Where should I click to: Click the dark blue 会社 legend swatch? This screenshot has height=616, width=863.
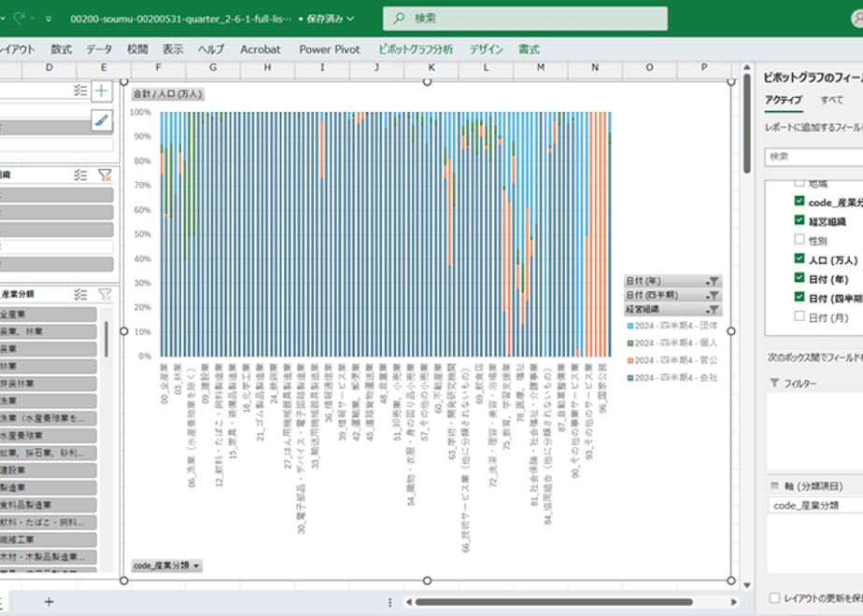coord(630,378)
